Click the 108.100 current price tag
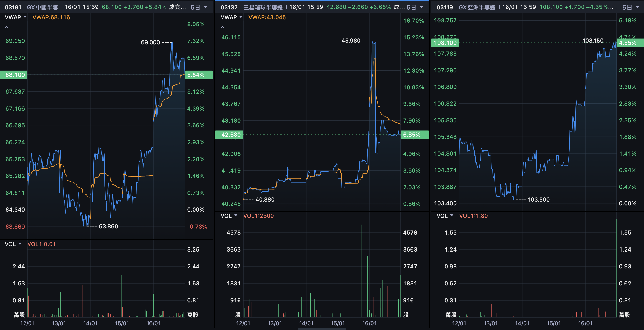The width and height of the screenshot is (644, 330). [x=445, y=43]
